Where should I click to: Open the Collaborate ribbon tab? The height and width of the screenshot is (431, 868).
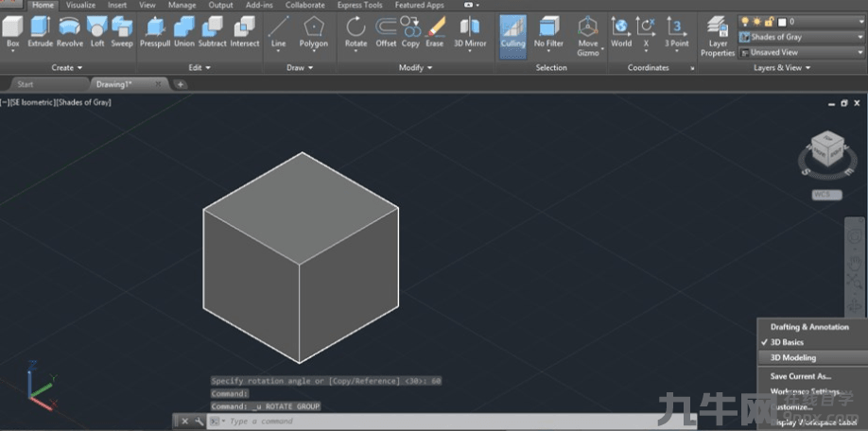point(305,5)
